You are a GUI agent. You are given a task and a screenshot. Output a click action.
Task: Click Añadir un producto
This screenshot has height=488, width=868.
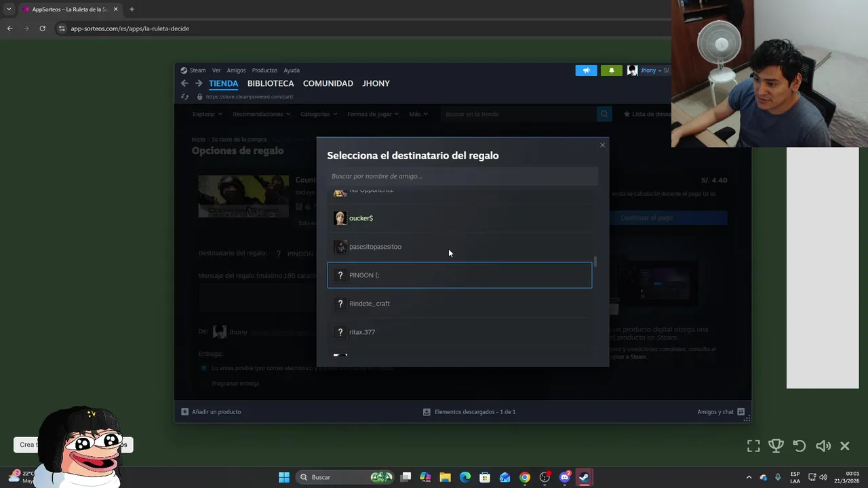click(x=211, y=411)
